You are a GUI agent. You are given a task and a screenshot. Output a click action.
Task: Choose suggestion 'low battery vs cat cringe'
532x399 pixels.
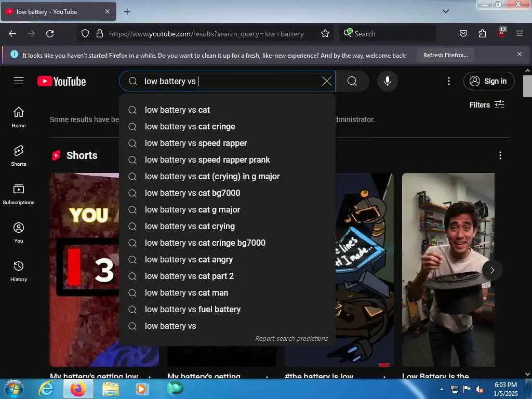tap(227, 127)
